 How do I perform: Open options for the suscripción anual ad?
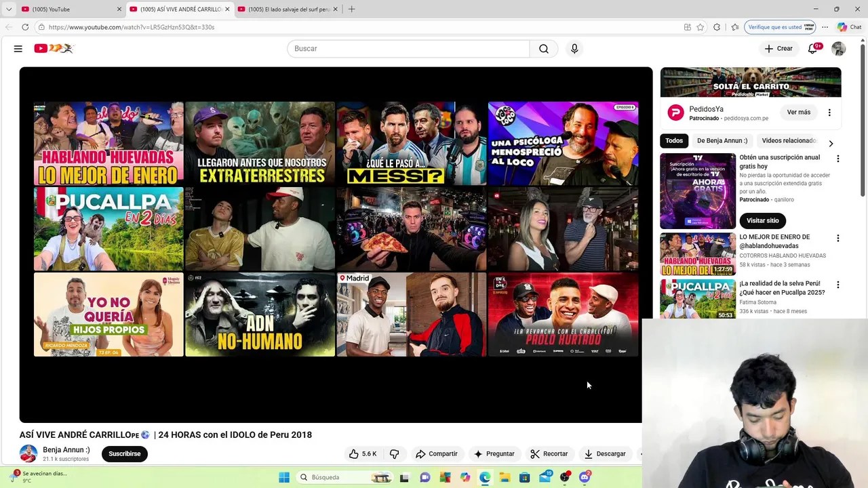pos(837,159)
